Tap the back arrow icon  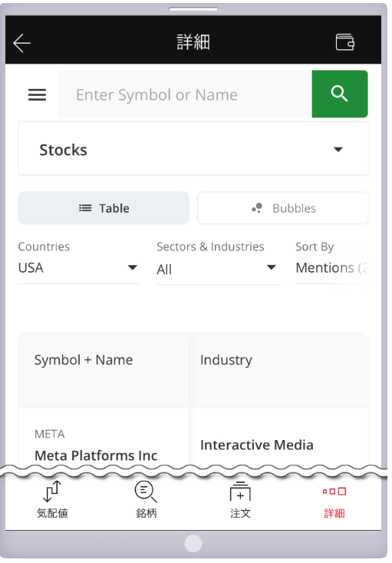tap(22, 43)
